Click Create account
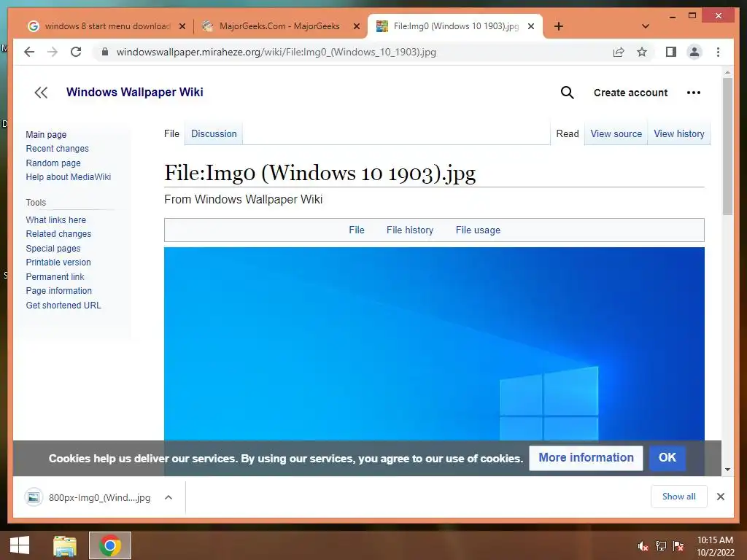This screenshot has width=747, height=560. [x=630, y=93]
